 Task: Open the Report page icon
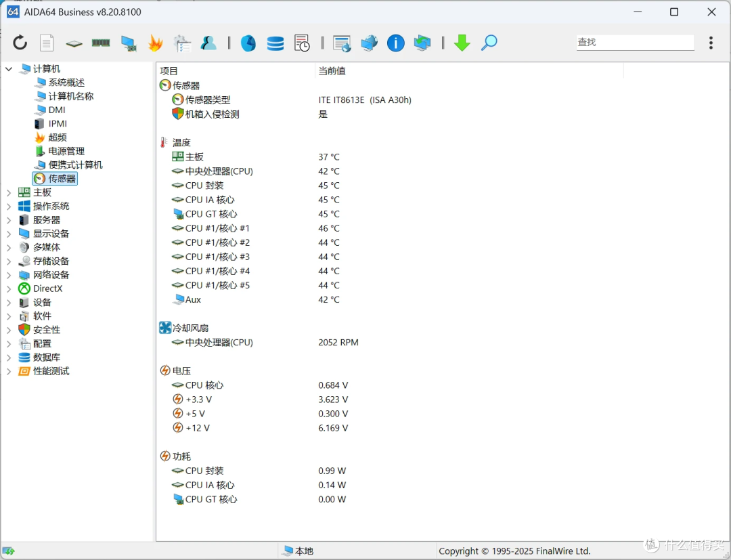click(x=47, y=43)
